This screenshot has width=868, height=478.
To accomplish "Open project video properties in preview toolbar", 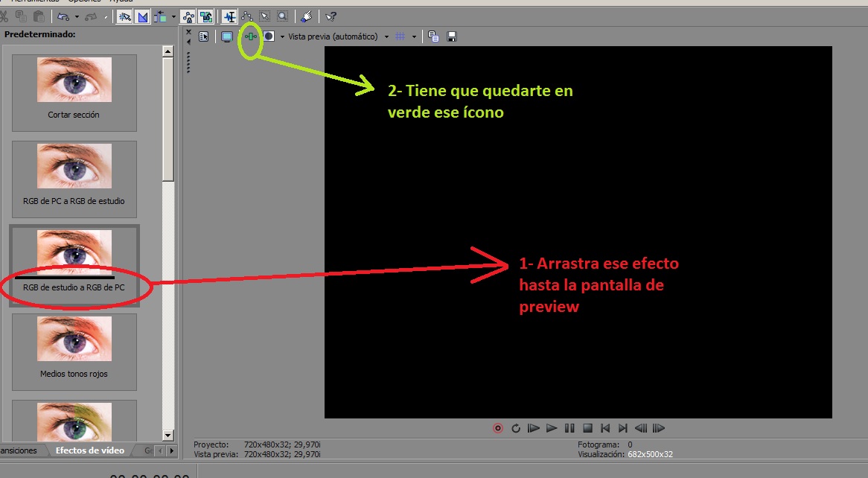I will pyautogui.click(x=204, y=36).
